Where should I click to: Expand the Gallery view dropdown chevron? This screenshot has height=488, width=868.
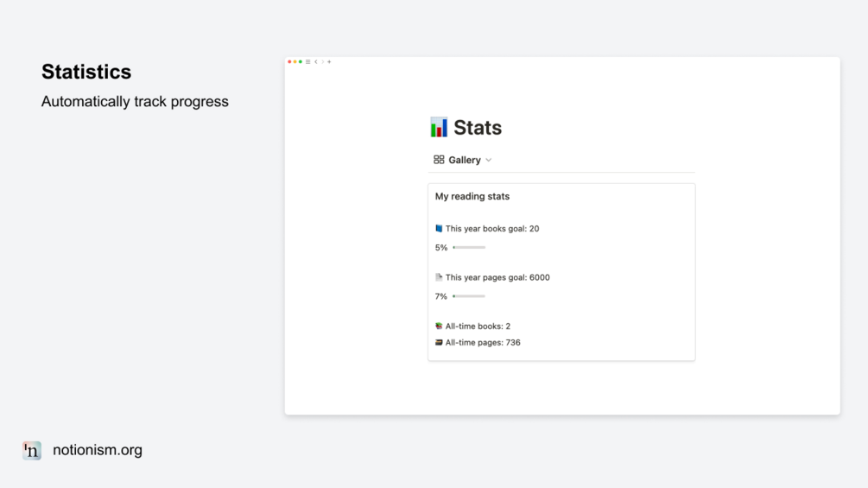489,160
